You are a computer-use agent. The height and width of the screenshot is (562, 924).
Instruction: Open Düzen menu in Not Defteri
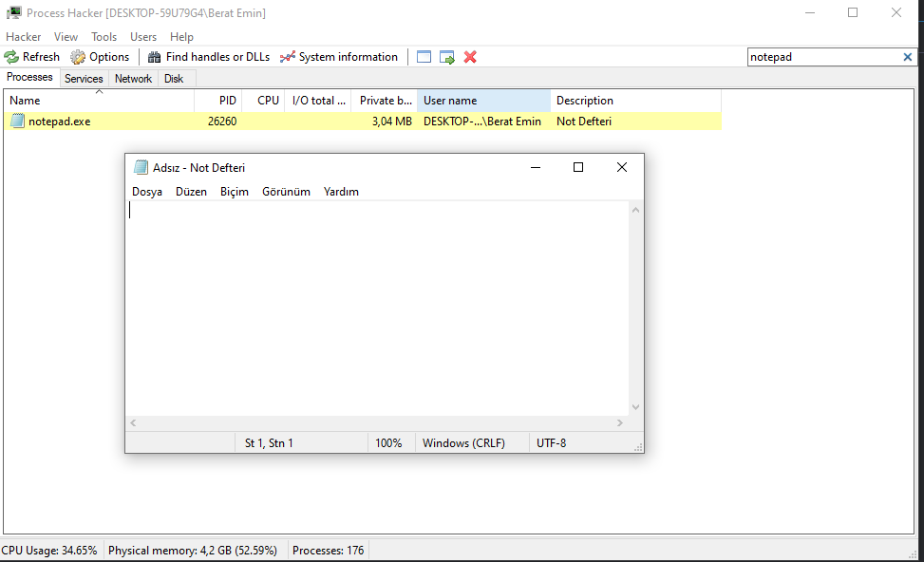tap(191, 192)
